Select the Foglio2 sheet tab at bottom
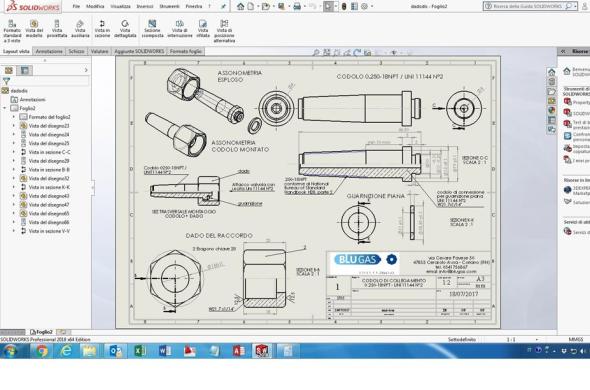 click(x=41, y=332)
